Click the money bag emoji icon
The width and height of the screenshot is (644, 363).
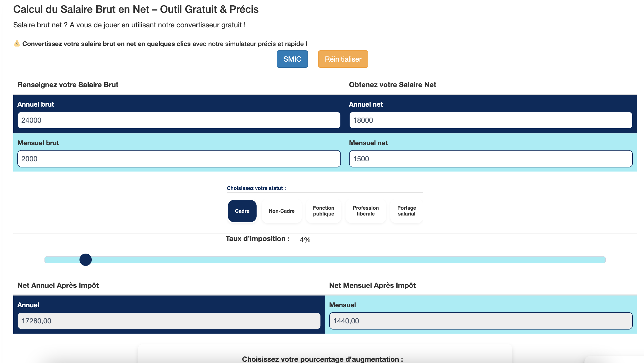tap(17, 44)
